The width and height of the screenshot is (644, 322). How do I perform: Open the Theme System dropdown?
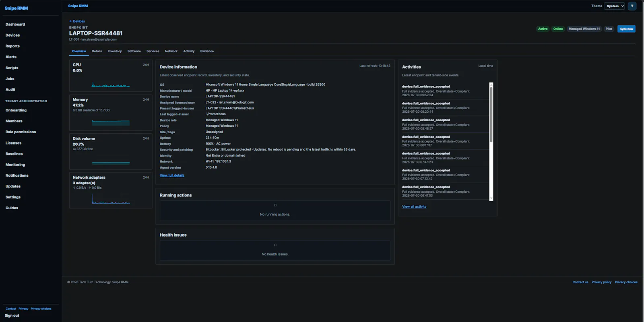click(x=614, y=6)
